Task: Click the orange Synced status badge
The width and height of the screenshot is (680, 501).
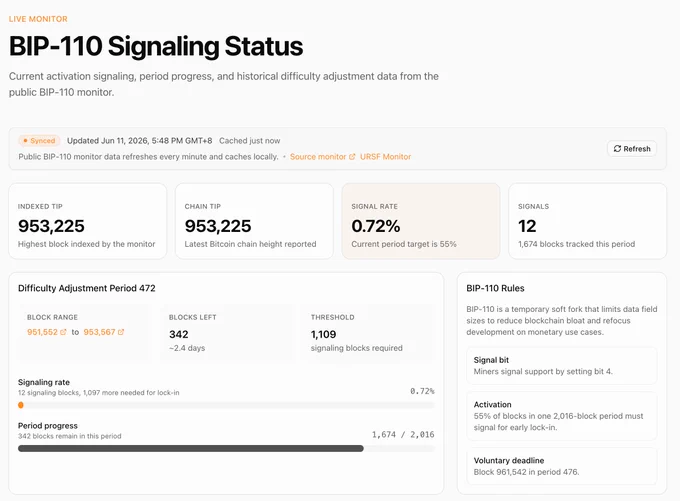Action: click(x=39, y=141)
